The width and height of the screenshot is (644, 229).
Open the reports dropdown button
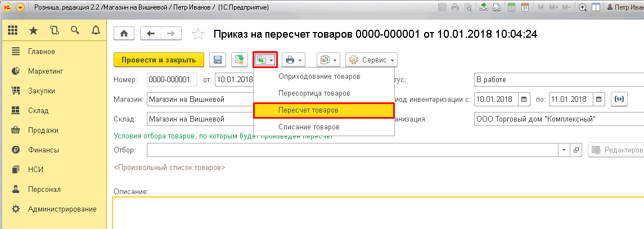coord(328,60)
